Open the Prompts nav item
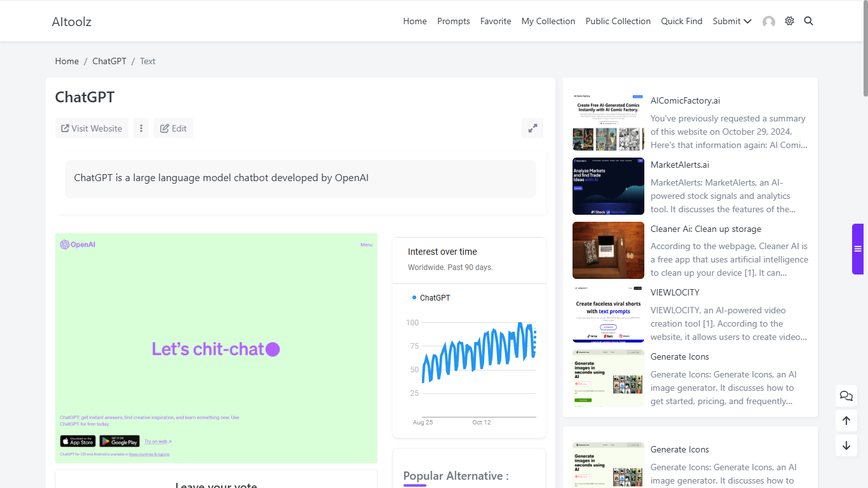Screen dimensions: 868x488 (454, 21)
